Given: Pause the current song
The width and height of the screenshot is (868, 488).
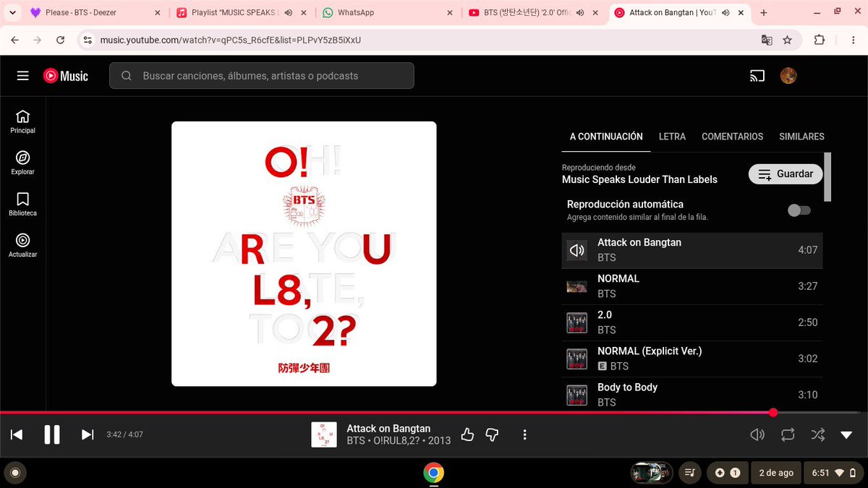Looking at the screenshot, I should click(x=52, y=435).
